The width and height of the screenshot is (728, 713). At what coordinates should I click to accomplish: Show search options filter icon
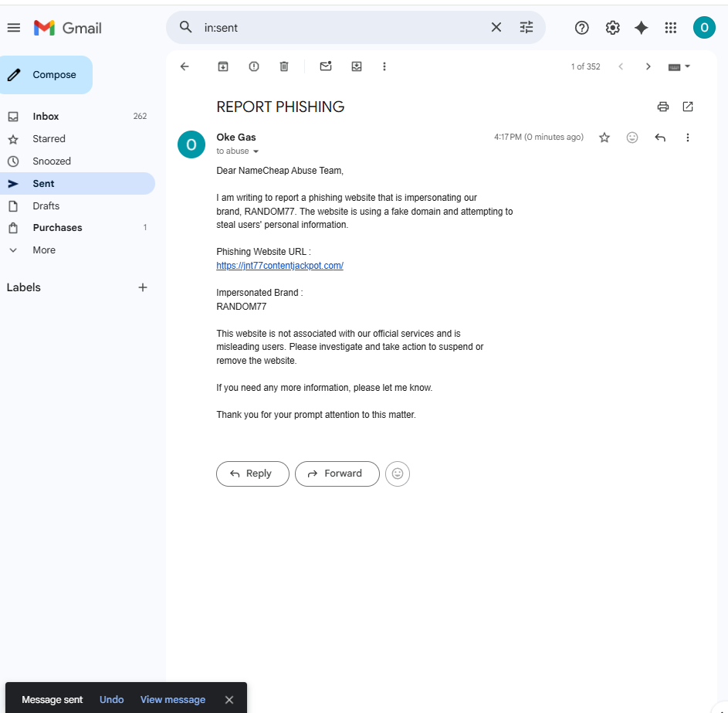[x=526, y=27]
